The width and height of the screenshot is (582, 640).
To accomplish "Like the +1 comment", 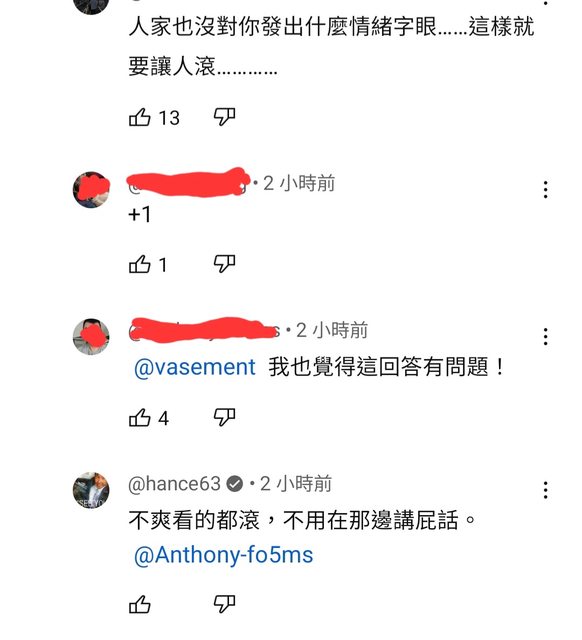I will point(140,264).
